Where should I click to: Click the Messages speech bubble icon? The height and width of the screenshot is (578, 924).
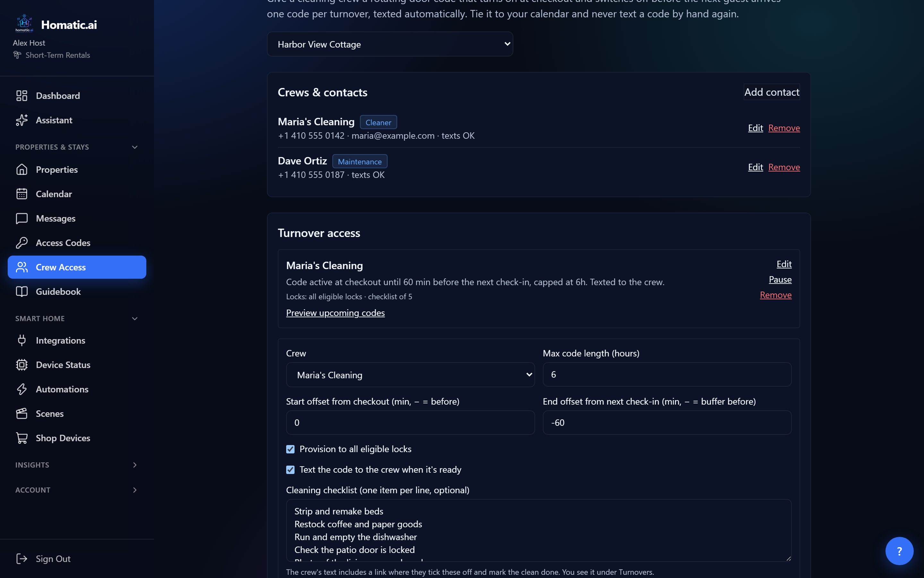[22, 218]
